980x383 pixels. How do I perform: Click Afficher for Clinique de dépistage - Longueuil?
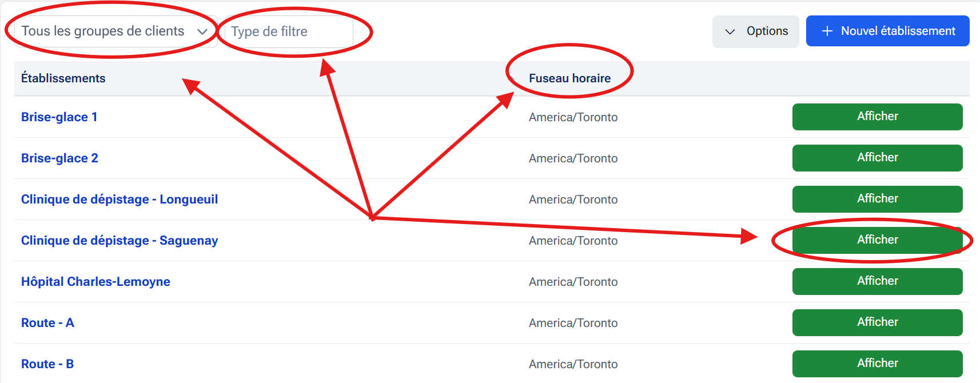pyautogui.click(x=877, y=199)
